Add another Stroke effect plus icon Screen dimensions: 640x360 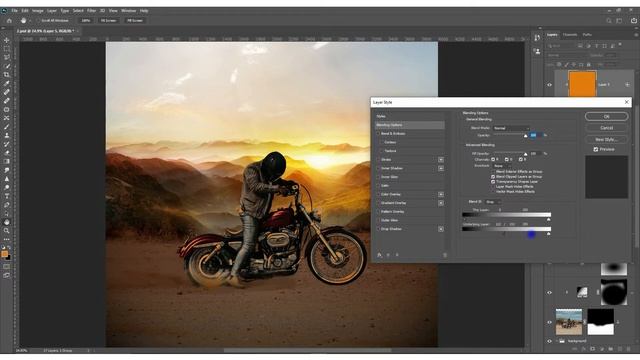click(x=441, y=160)
